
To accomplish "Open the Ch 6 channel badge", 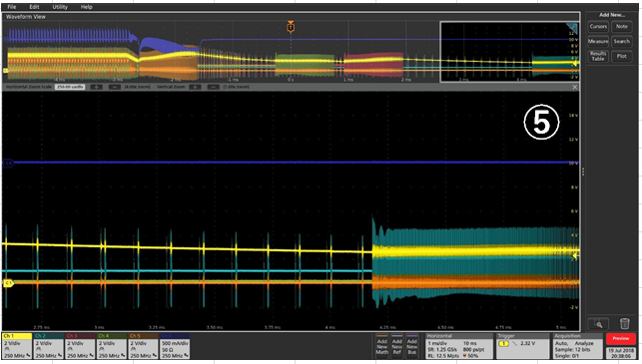I will [x=175, y=346].
